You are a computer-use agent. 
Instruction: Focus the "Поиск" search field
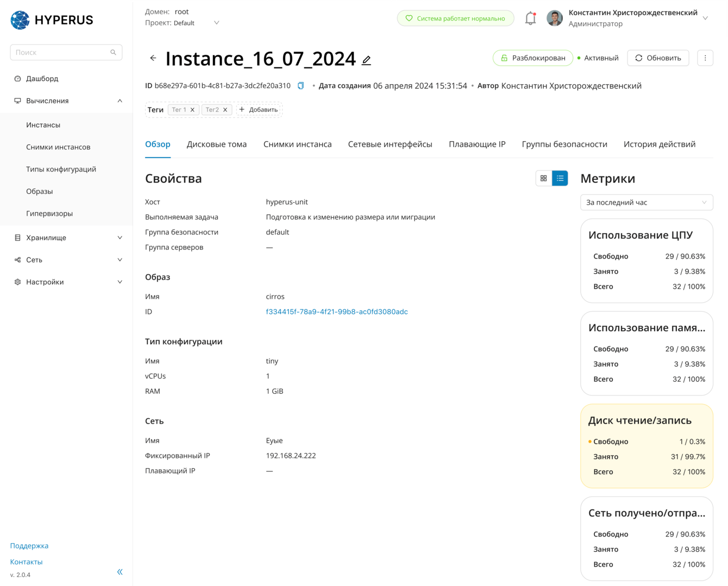[61, 53]
